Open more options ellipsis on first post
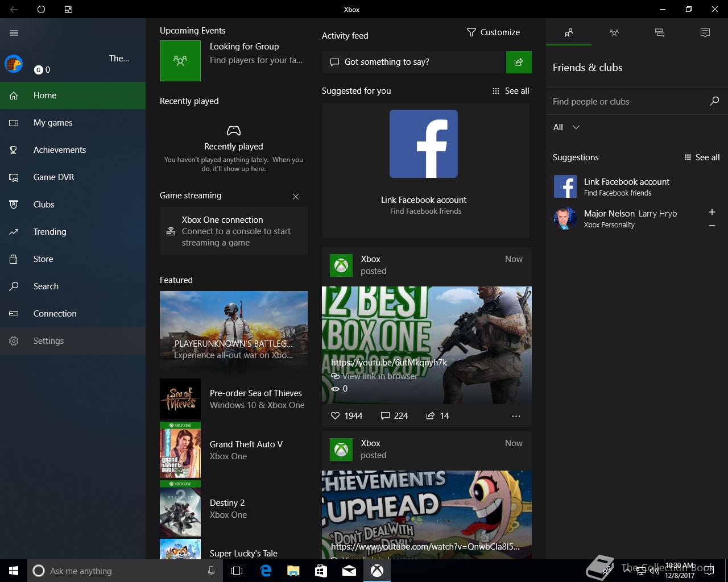This screenshot has width=728, height=582. pos(516,416)
